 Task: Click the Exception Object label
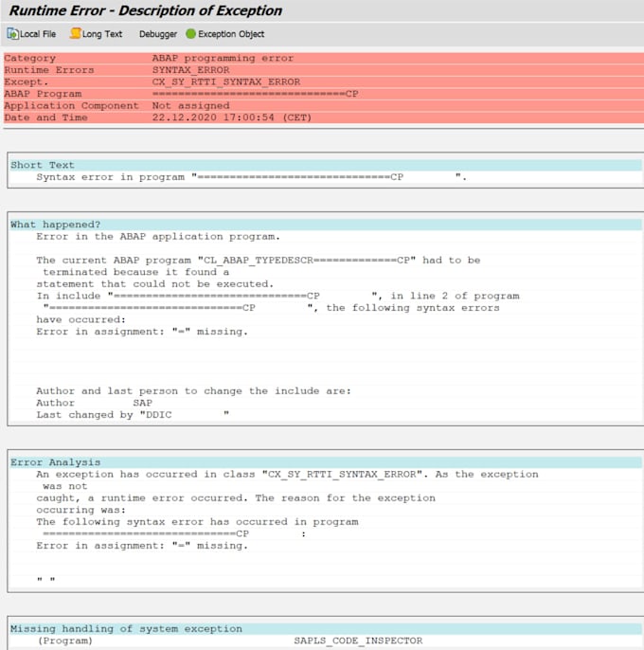(x=231, y=34)
